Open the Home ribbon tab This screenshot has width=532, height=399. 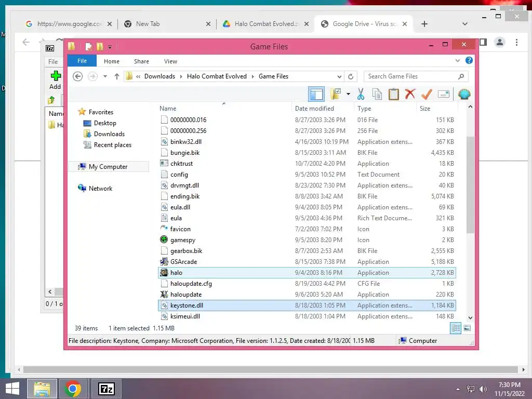(x=112, y=61)
